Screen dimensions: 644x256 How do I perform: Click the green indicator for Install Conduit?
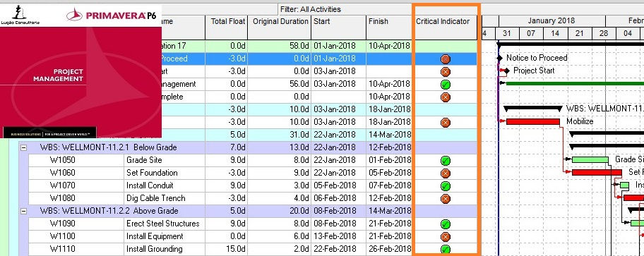[445, 186]
